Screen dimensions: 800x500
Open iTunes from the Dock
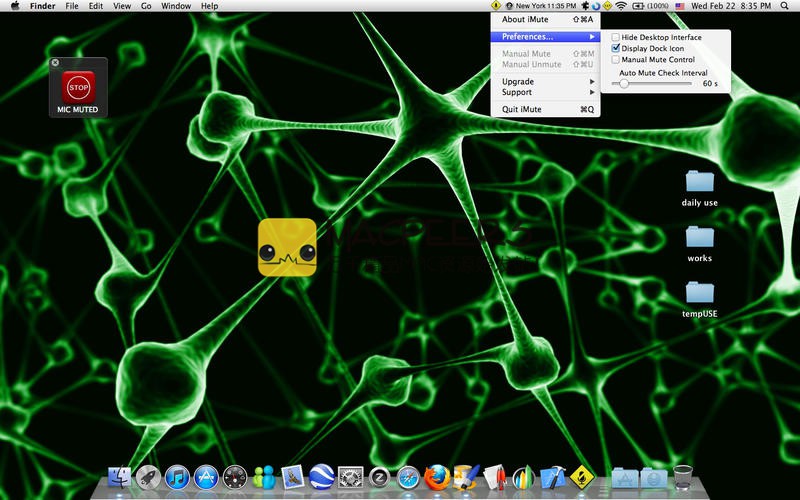[178, 477]
